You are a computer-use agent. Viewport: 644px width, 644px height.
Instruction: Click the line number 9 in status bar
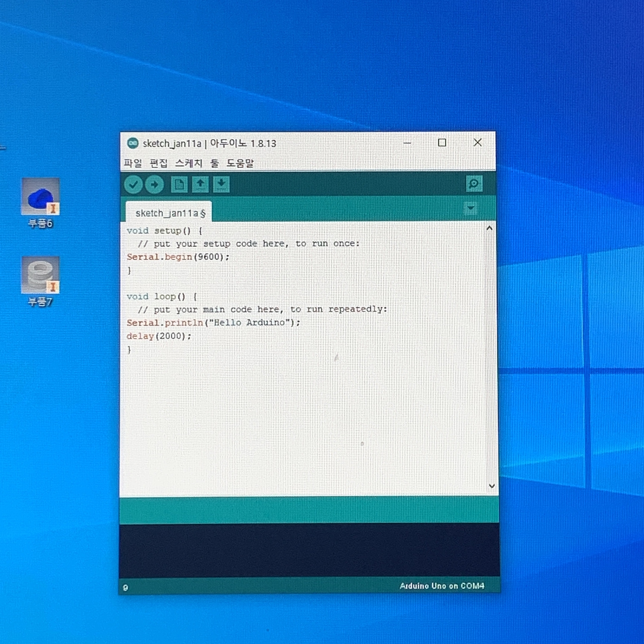click(x=125, y=588)
